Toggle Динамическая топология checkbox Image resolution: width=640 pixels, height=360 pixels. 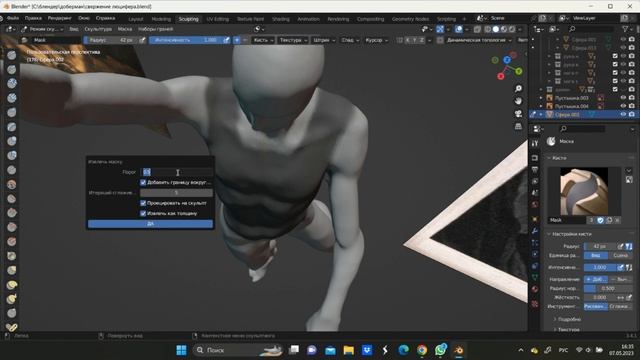(440, 40)
